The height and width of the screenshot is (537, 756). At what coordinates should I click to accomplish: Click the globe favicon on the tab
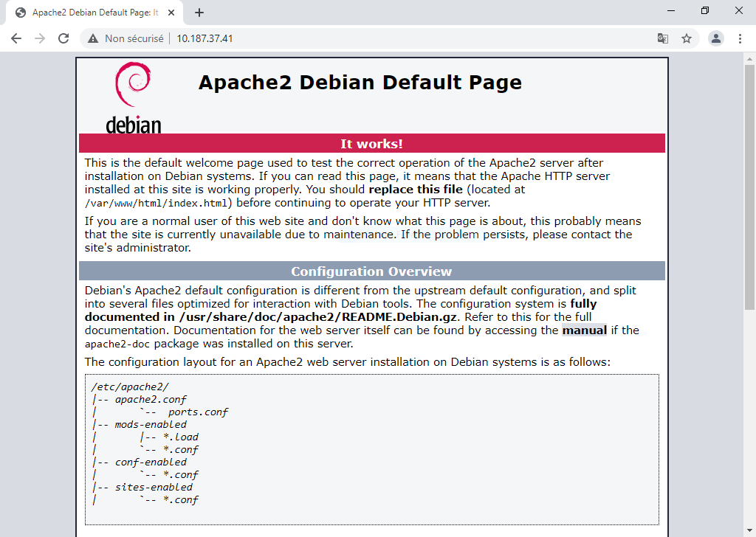21,13
